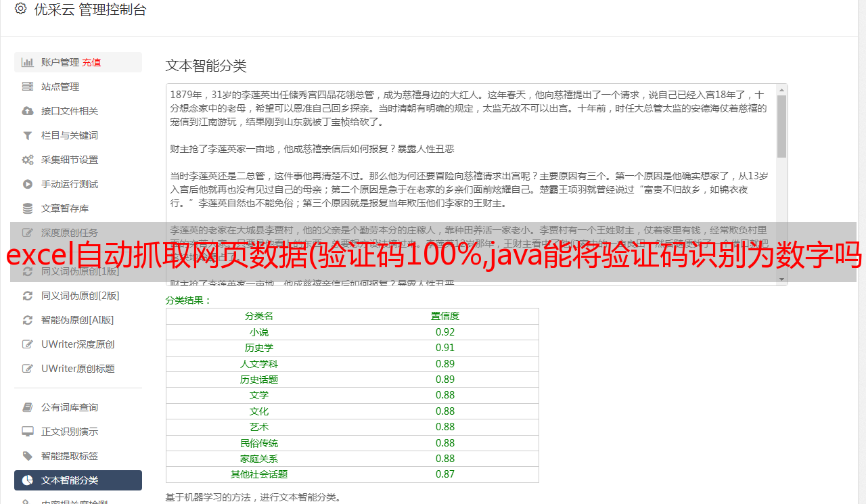866x504 pixels.
Task: Click the cloud upload icon for 接口文件相关
Action: [x=28, y=111]
